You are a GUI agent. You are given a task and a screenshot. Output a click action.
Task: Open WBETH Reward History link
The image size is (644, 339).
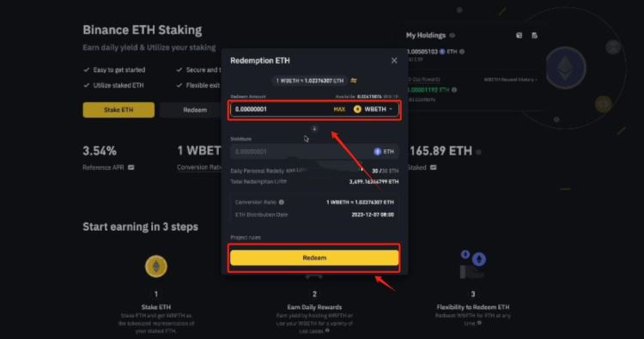point(511,80)
